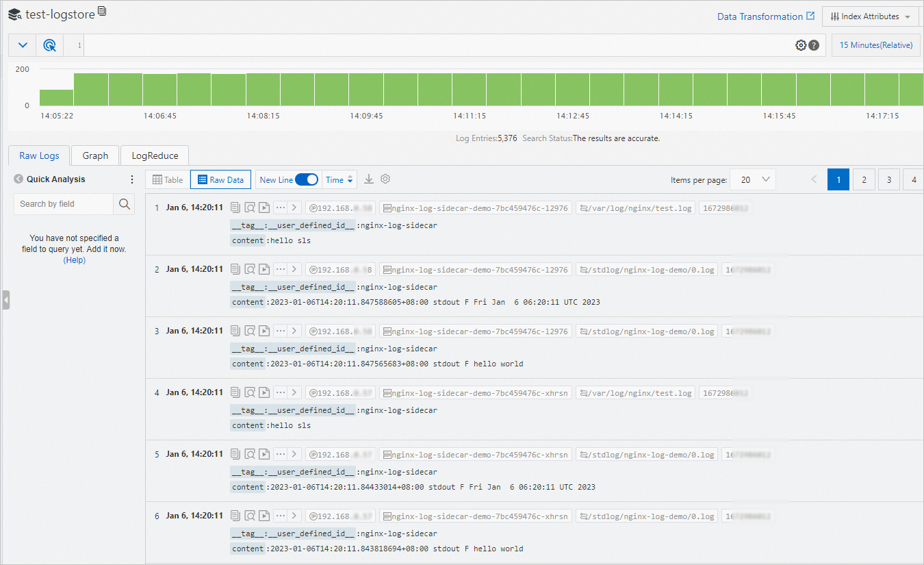This screenshot has width=924, height=565.
Task: Expand tags chevron for log entry 5
Action: click(294, 454)
